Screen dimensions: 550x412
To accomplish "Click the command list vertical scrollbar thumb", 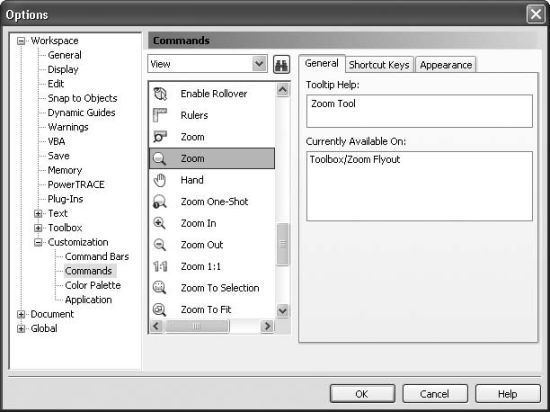I will pyautogui.click(x=282, y=244).
